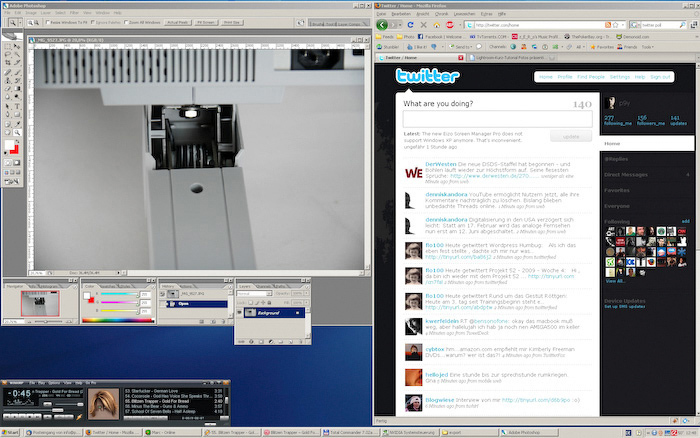700x438 pixels.
Task: Open the StumbleUpon Tools dropdown
Action: (x=647, y=47)
